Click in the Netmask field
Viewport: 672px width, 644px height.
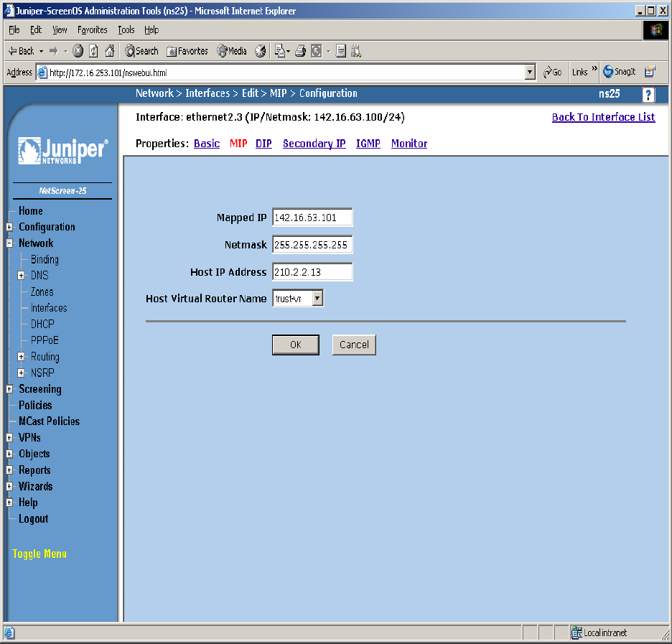click(312, 245)
